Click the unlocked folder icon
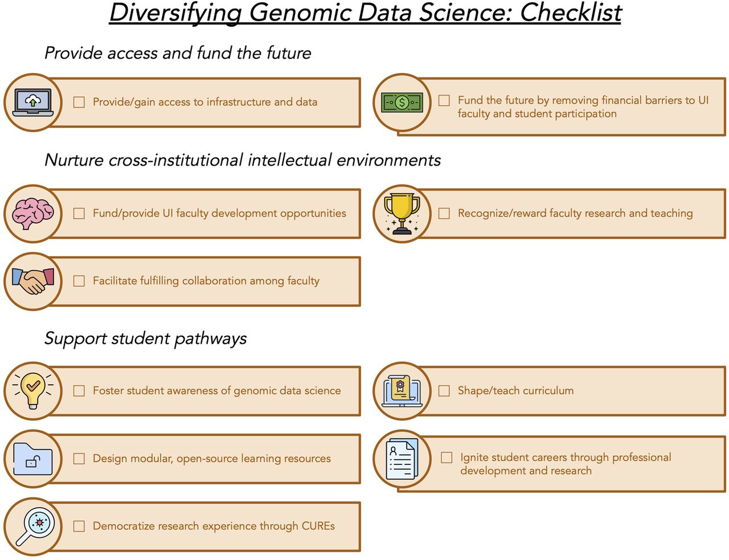The image size is (729, 560). coord(33,459)
